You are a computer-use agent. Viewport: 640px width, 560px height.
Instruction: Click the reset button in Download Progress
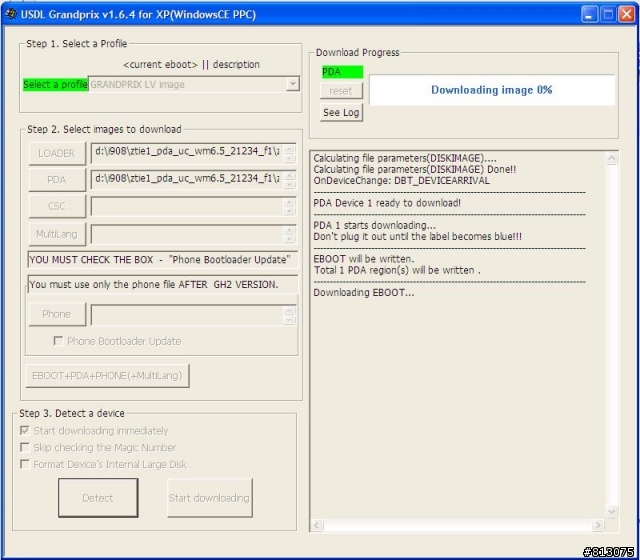[x=341, y=91]
